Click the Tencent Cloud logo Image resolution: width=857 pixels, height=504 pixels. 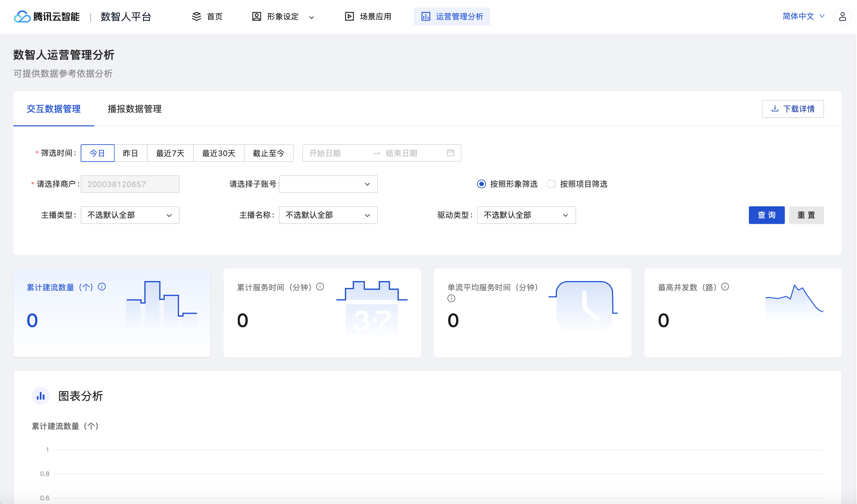click(23, 16)
